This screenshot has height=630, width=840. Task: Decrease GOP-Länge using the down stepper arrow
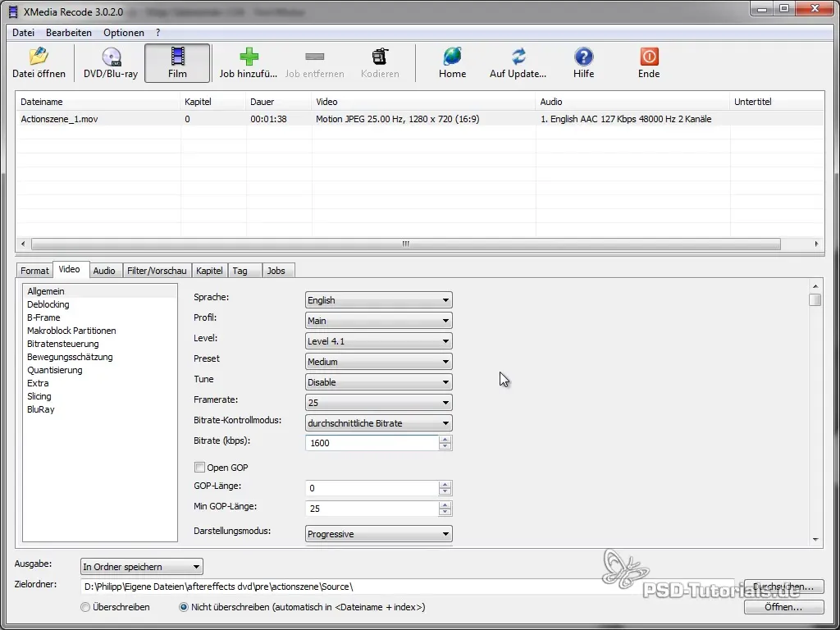(445, 492)
